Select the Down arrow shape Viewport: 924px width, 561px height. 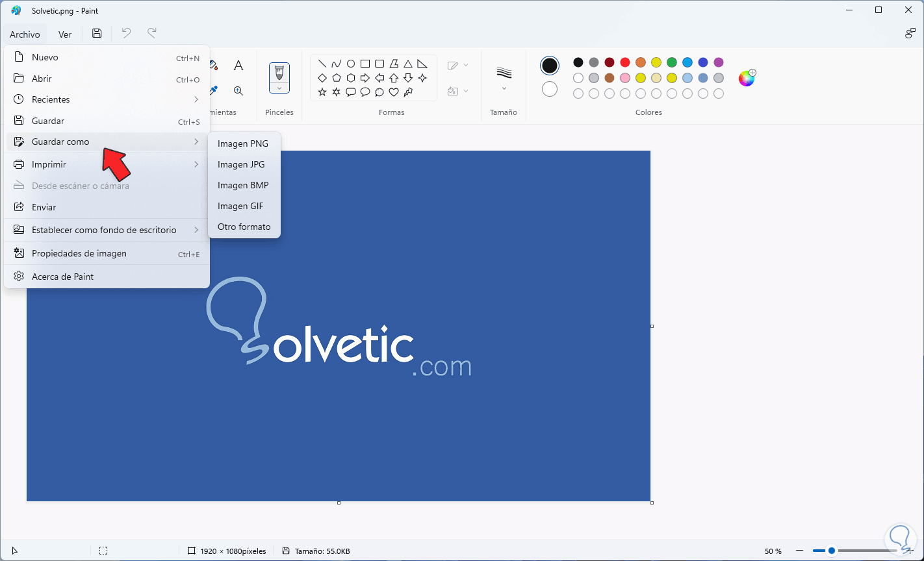408,78
